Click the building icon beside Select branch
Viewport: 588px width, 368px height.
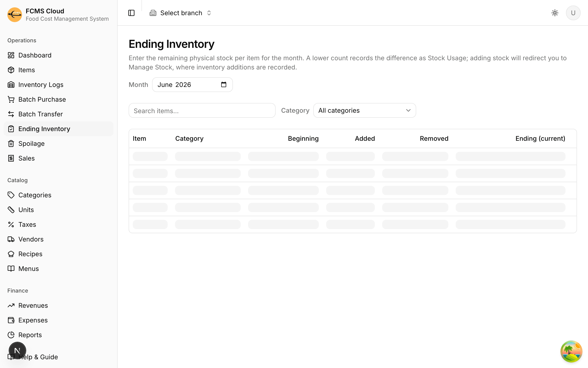153,13
